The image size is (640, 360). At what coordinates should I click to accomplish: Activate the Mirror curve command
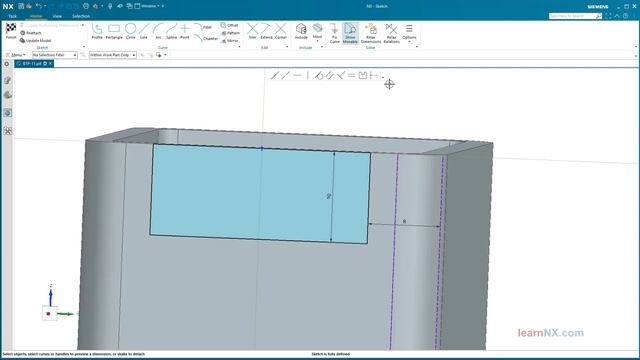click(x=229, y=41)
